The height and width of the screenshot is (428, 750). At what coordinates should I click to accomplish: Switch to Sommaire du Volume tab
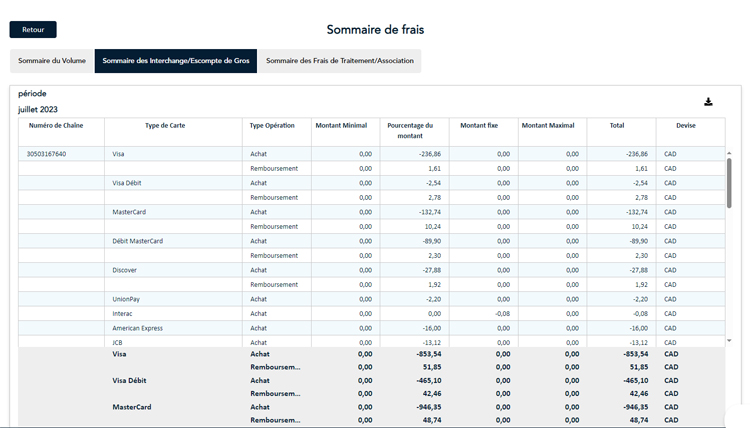(52, 61)
